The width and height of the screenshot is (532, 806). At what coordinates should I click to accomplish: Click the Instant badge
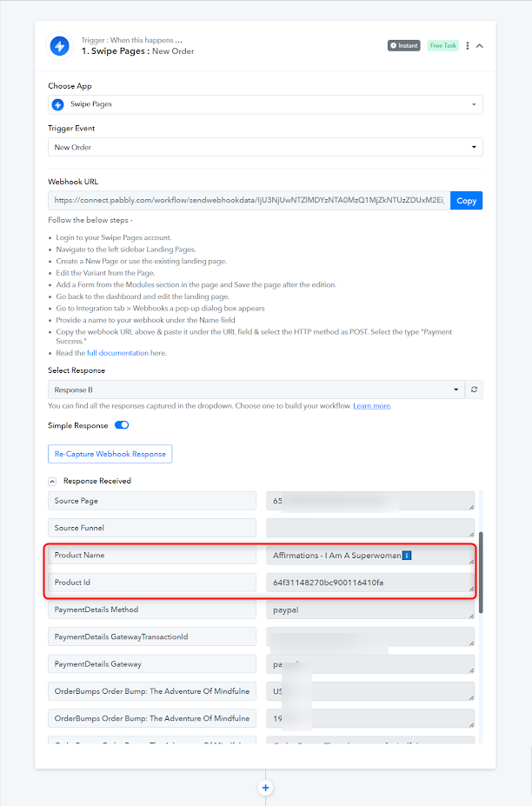point(404,46)
